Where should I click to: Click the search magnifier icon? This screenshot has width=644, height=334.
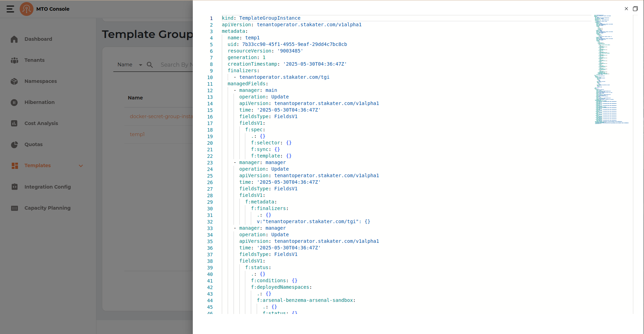tap(150, 65)
